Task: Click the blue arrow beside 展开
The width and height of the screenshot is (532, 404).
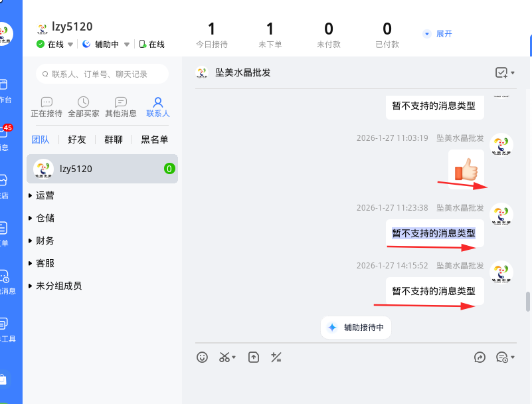Action: 427,34
